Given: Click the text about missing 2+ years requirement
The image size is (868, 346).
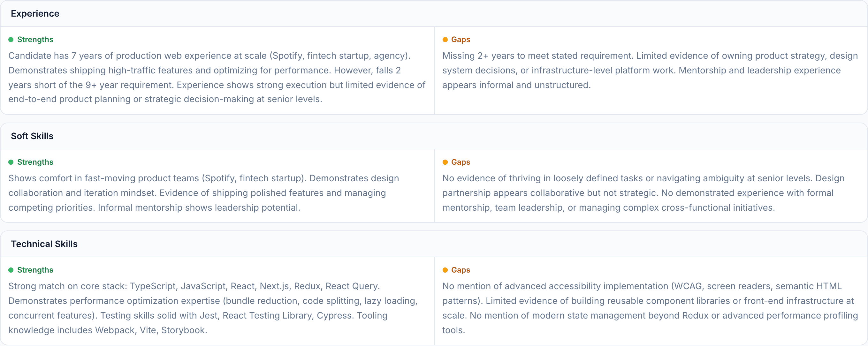Looking at the screenshot, I should click(x=650, y=70).
